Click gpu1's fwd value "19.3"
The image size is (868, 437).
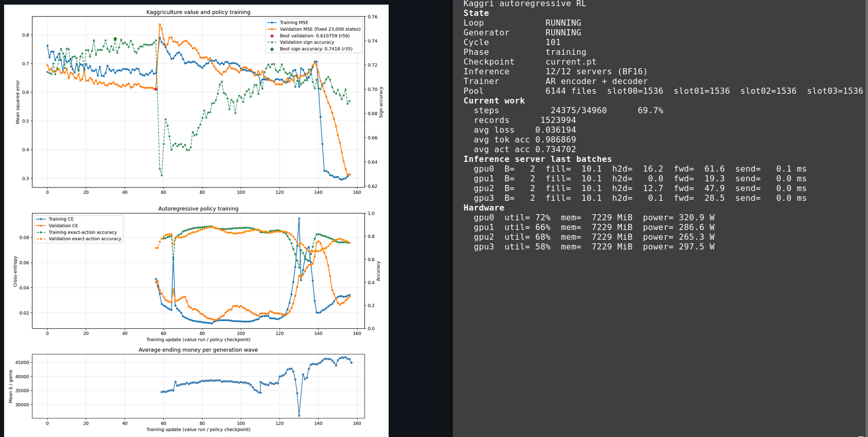714,179
